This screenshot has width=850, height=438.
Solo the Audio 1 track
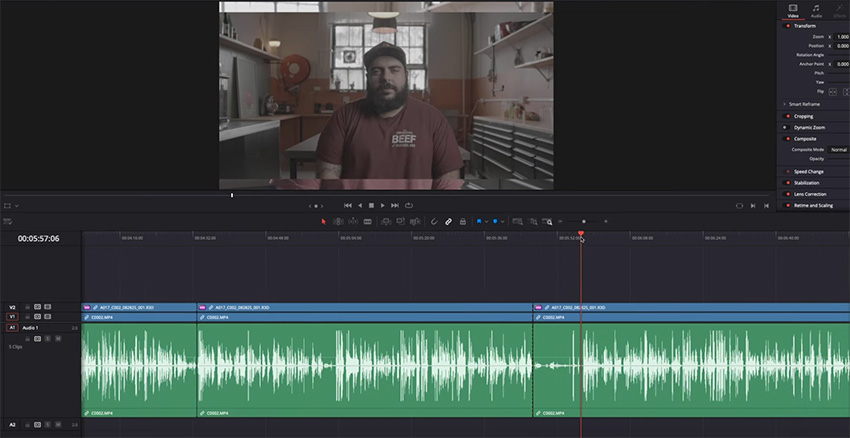point(48,339)
